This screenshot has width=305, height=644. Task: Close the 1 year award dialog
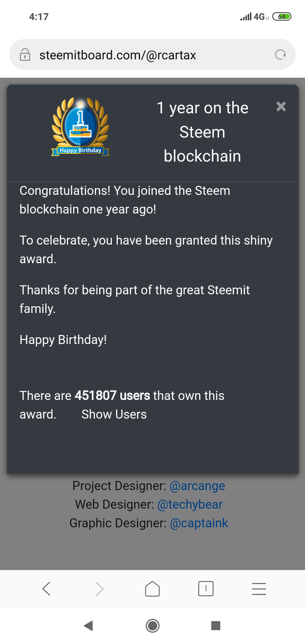[x=281, y=107]
